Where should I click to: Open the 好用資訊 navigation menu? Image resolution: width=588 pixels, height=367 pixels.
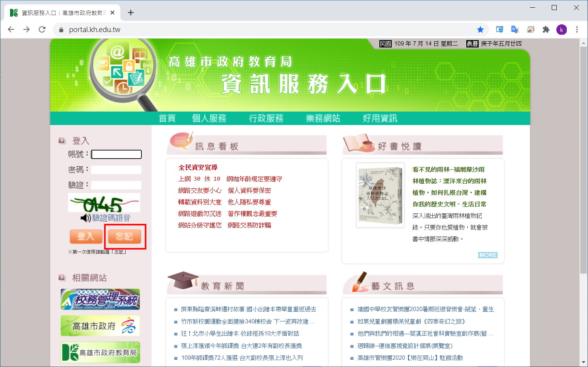(x=380, y=118)
